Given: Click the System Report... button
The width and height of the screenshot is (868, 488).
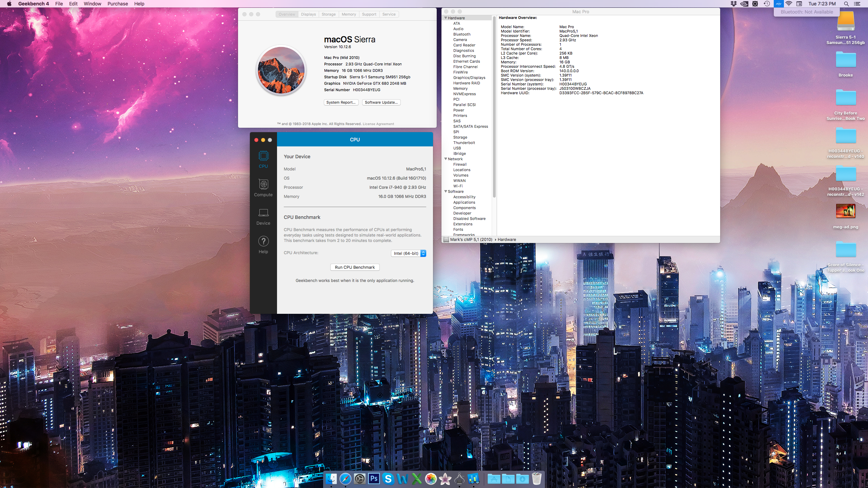Looking at the screenshot, I should (341, 102).
